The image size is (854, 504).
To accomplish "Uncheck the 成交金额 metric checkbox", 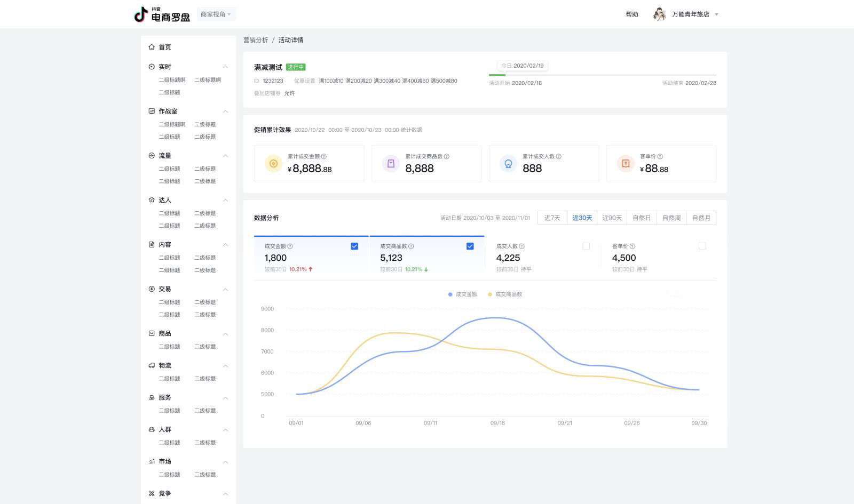I will tap(354, 246).
